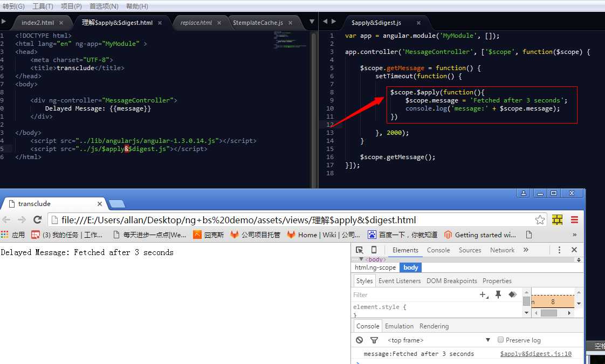Open the (3) 我的任务 bookmark
Viewport: 605px width, 364px height.
[67, 235]
